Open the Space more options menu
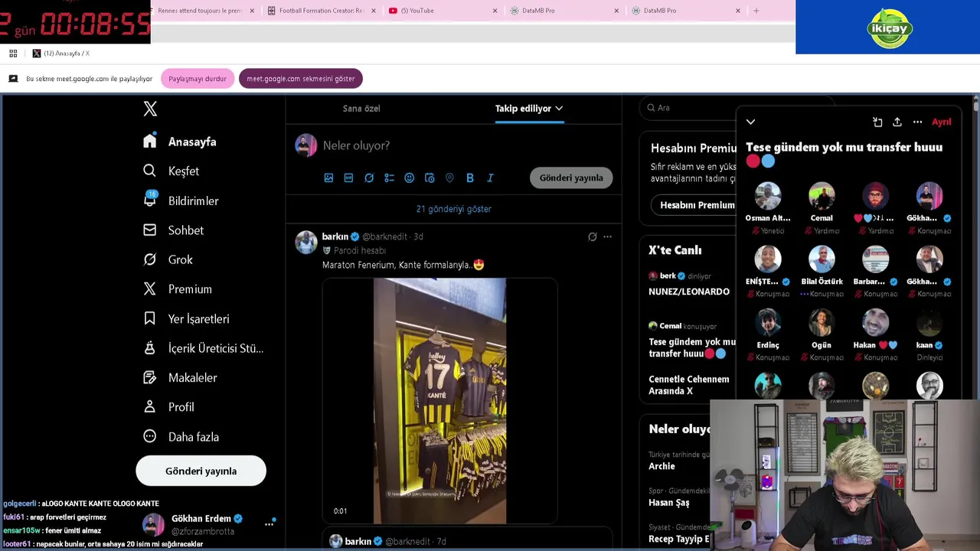The height and width of the screenshot is (551, 980). tap(917, 122)
